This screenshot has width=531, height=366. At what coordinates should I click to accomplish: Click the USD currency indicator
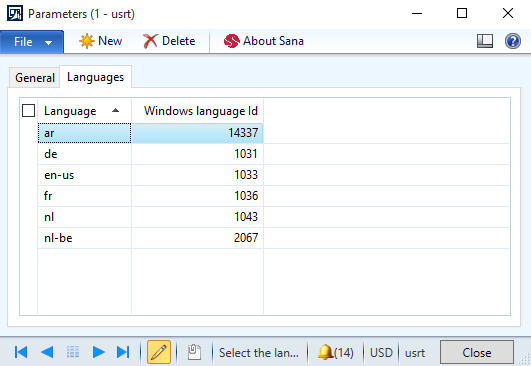(381, 353)
